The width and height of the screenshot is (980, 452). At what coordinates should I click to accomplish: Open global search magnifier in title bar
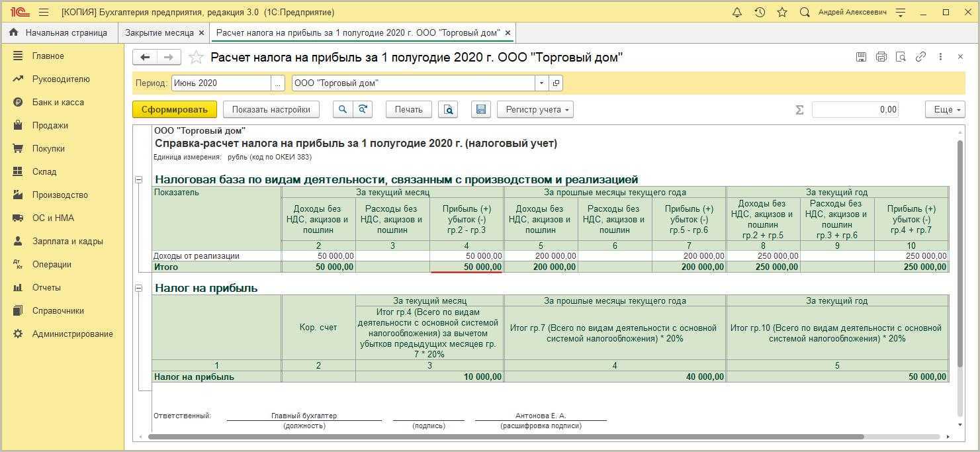(x=805, y=12)
